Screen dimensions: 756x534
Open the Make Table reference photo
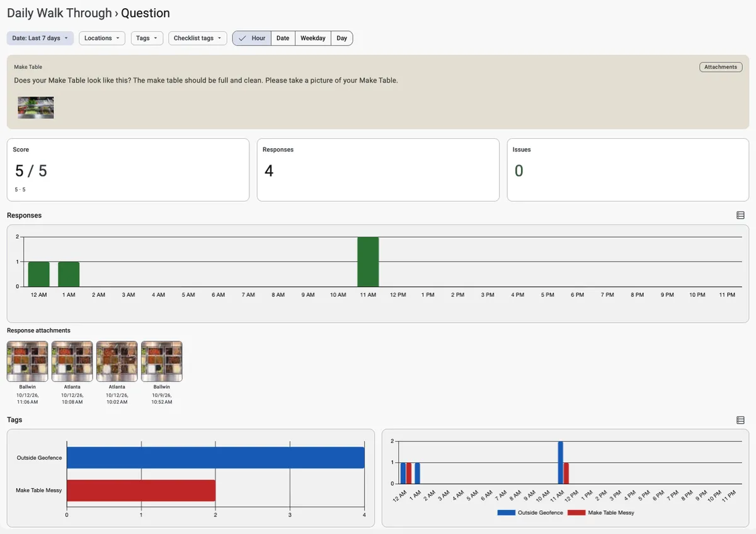click(36, 107)
